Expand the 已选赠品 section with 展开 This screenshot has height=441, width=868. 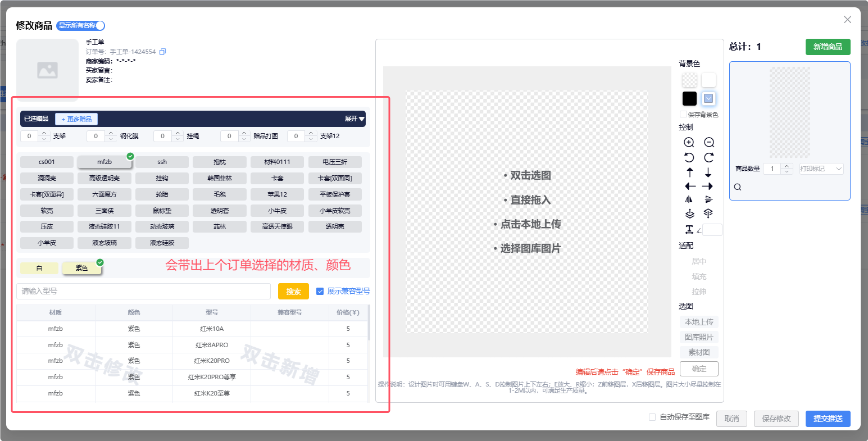[x=355, y=119]
